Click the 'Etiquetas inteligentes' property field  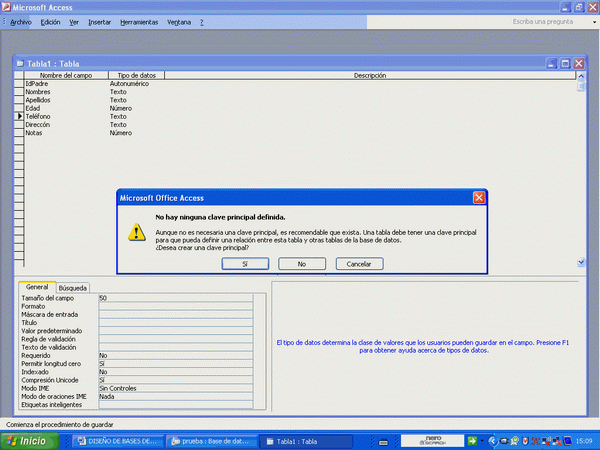pyautogui.click(x=176, y=405)
